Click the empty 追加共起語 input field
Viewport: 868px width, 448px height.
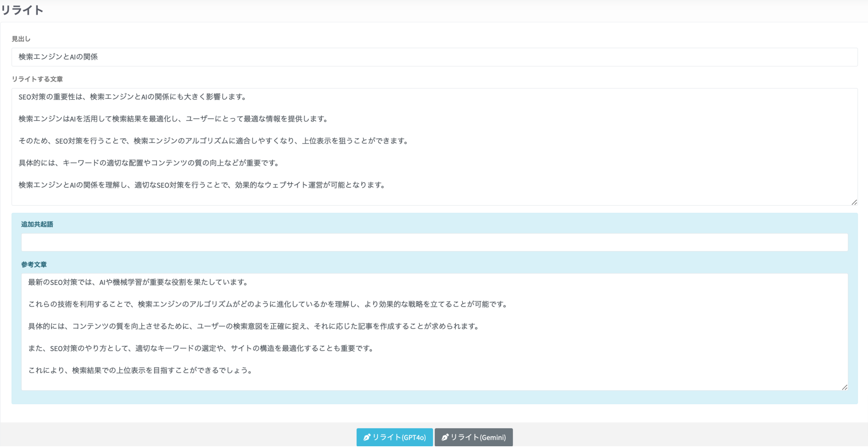point(434,242)
